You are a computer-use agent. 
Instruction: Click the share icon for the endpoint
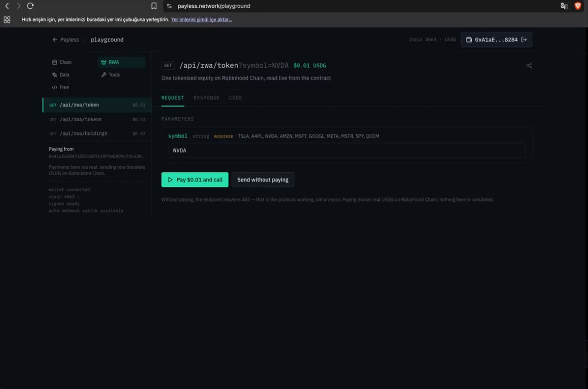(529, 65)
